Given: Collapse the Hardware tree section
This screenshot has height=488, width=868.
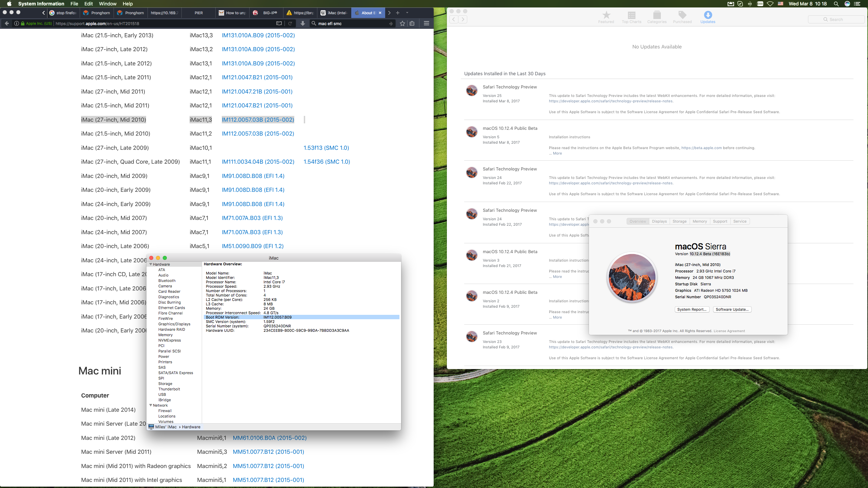Looking at the screenshot, I should [151, 264].
